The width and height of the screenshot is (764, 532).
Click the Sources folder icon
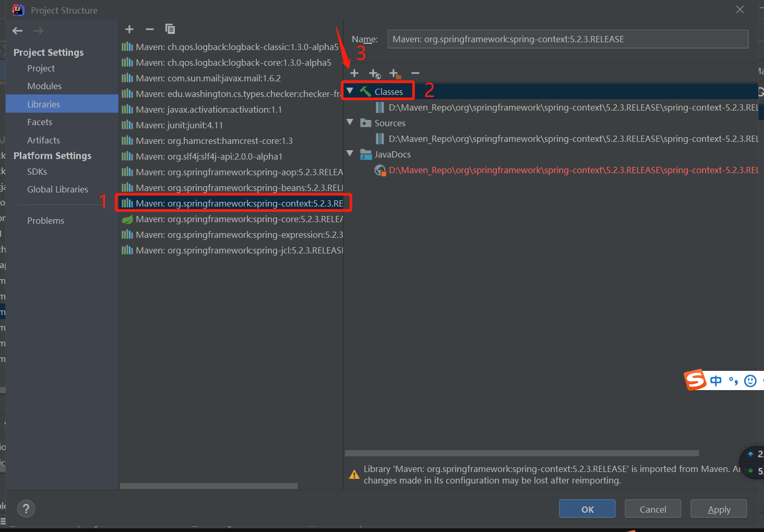point(366,123)
